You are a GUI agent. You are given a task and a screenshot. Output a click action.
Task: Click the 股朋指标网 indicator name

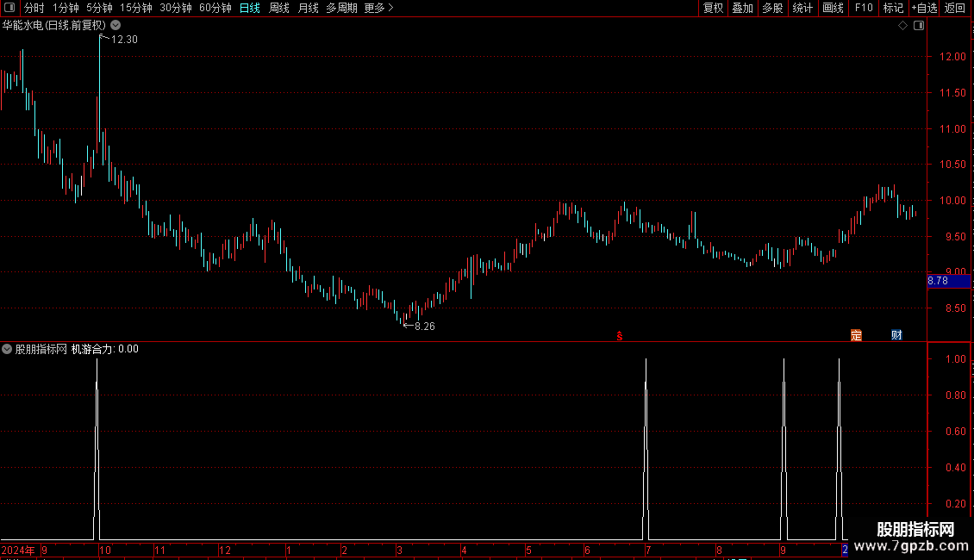[x=41, y=349]
